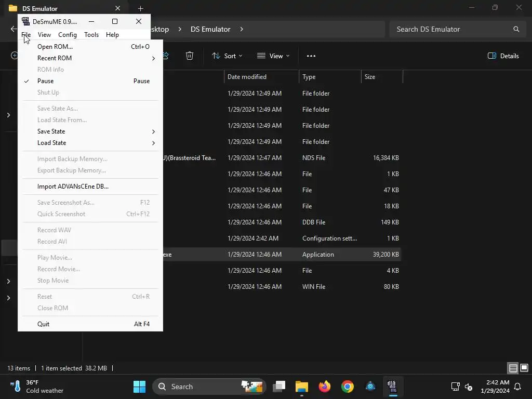Click the search magnifier icon in Explorer
Image resolution: width=532 pixels, height=399 pixels.
point(516,29)
